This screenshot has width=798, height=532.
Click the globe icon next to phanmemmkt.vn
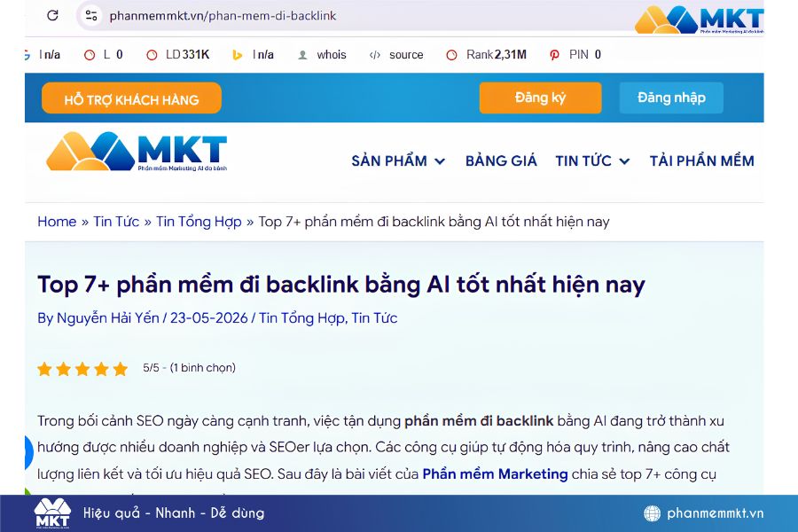[x=652, y=513]
